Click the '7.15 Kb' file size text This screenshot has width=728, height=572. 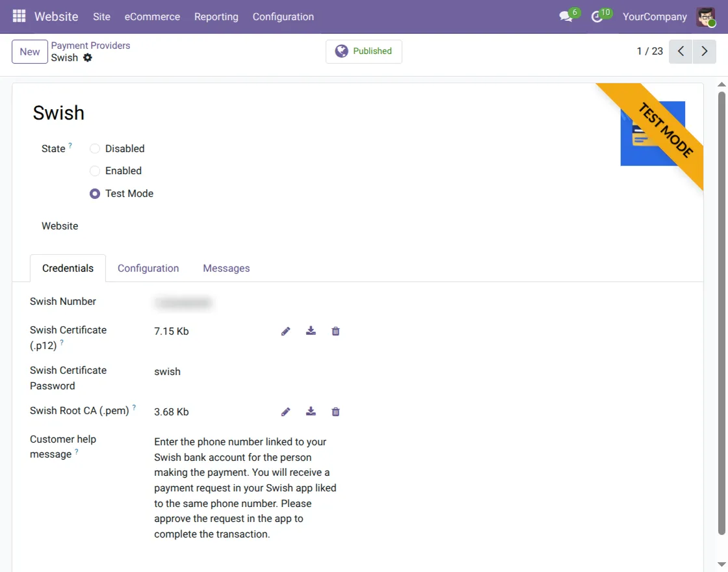point(172,331)
